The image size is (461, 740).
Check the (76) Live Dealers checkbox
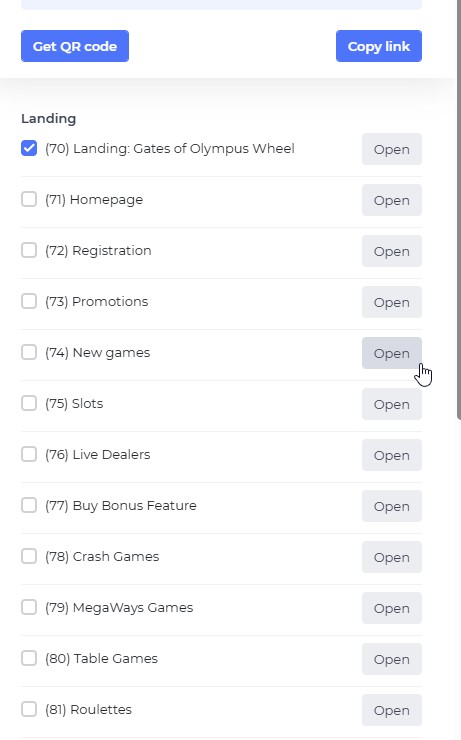click(x=29, y=454)
